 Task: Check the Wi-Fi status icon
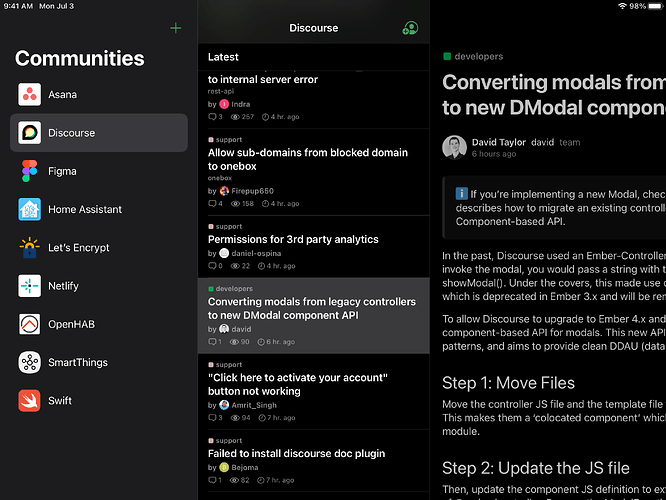click(x=622, y=6)
